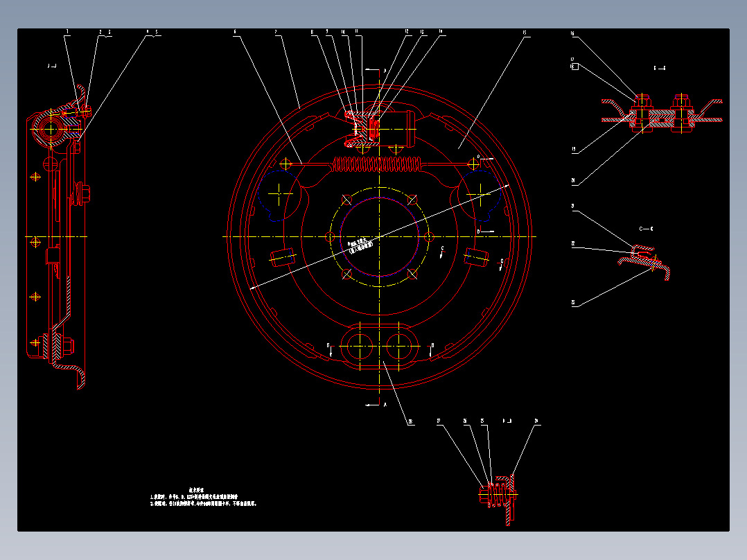747x560 pixels.
Task: Select the return spring coil in main view
Action: click(377, 164)
